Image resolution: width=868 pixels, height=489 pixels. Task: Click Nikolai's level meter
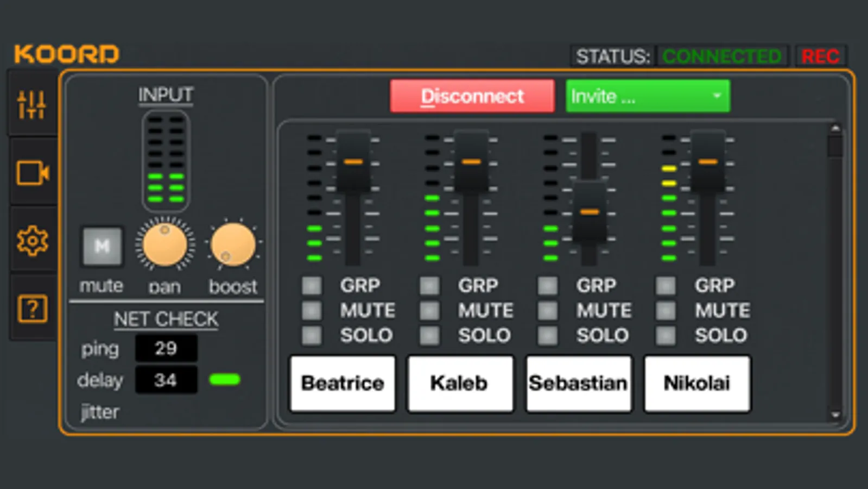coord(669,198)
